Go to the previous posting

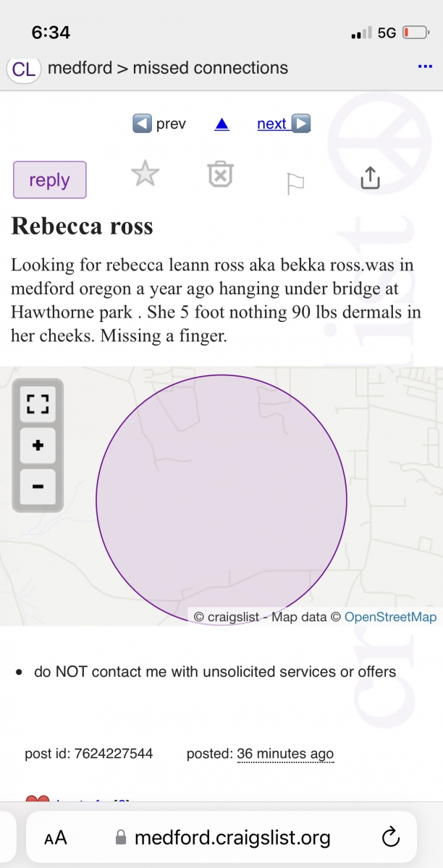pyautogui.click(x=160, y=124)
